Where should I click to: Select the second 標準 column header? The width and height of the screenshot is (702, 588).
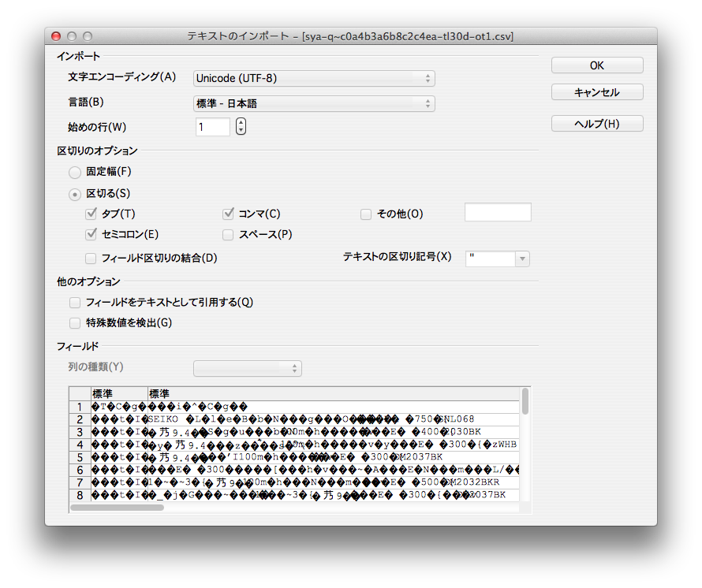(x=334, y=394)
